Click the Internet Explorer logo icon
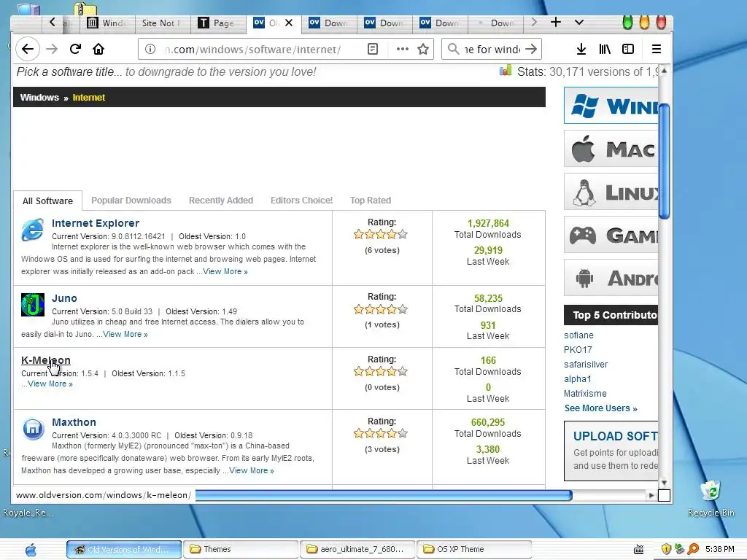Image resolution: width=747 pixels, height=560 pixels. pos(32,230)
